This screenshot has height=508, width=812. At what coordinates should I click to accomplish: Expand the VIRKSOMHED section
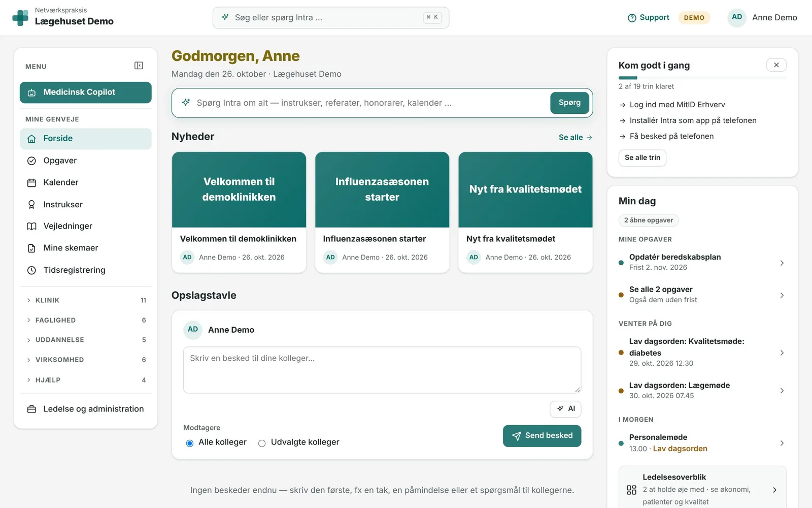[x=86, y=360]
